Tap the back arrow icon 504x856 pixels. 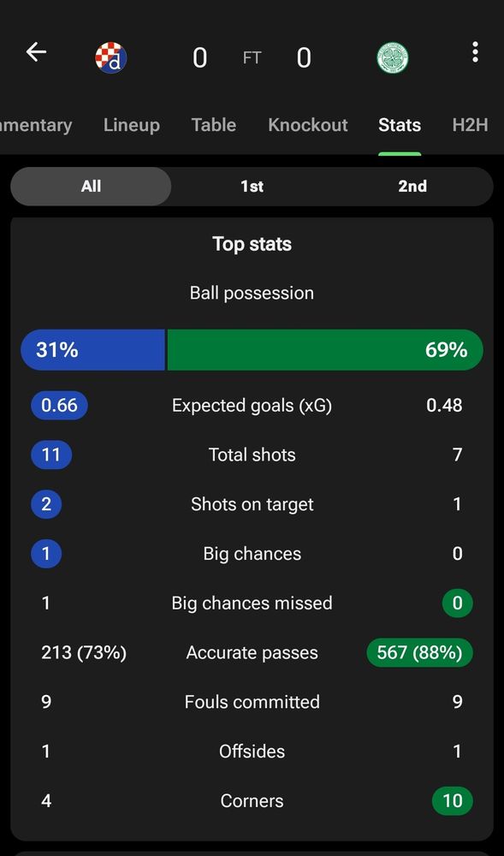(x=36, y=52)
